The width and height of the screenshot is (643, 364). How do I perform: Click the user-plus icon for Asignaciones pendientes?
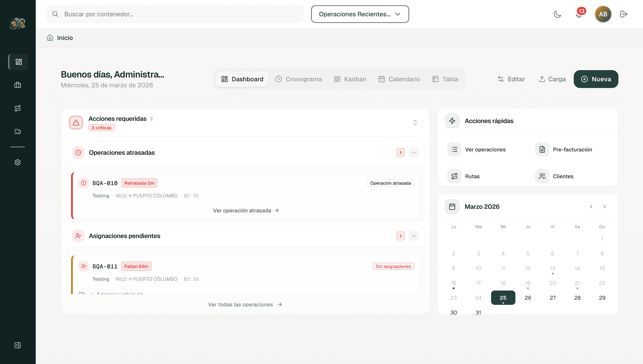pos(78,236)
